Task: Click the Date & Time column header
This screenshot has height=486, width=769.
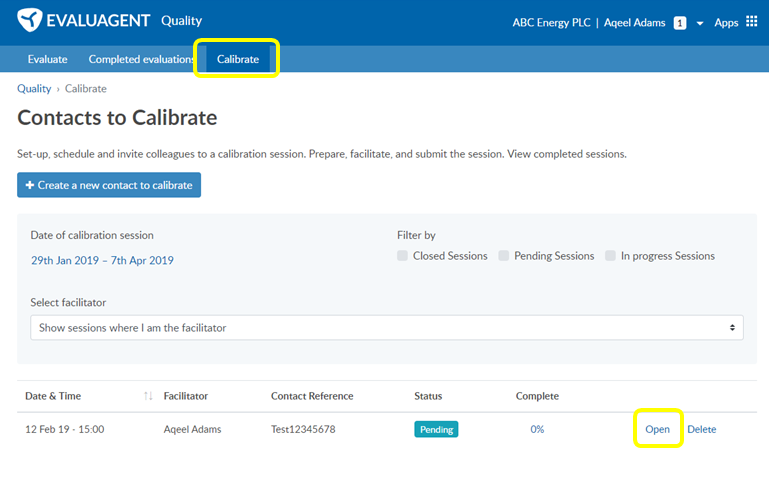Action: pyautogui.click(x=53, y=396)
